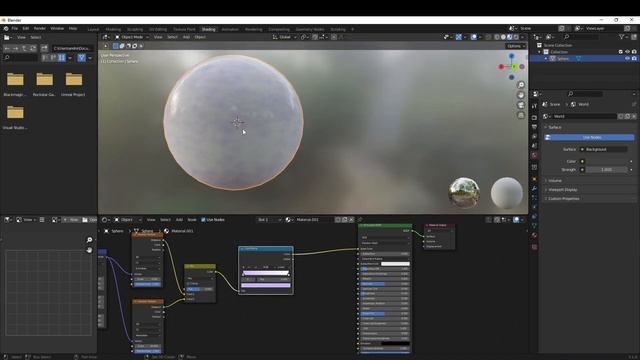Select solid viewport shading mode
Screen dimensions: 640x360
coord(503,37)
